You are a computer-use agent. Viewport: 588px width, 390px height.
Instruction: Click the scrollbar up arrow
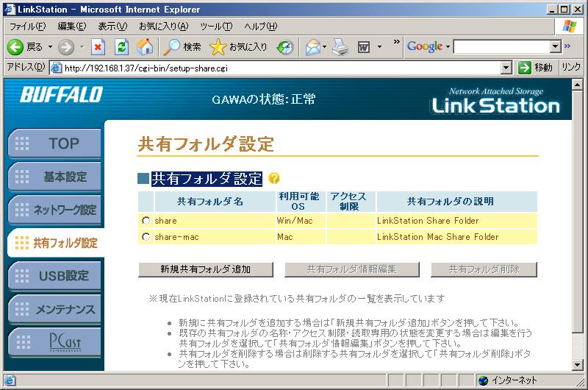point(577,85)
